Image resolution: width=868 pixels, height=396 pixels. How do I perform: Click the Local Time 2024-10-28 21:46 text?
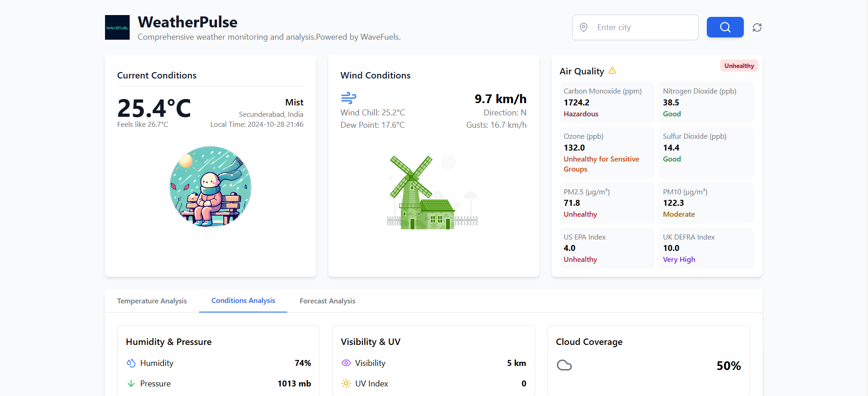coord(257,125)
